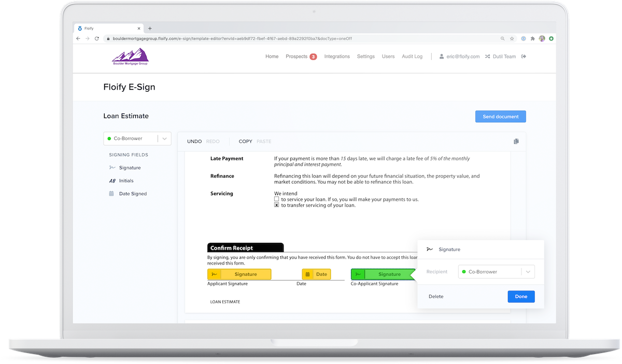Click the Send document button
Viewport: 622px width, 364px height.
coord(500,116)
